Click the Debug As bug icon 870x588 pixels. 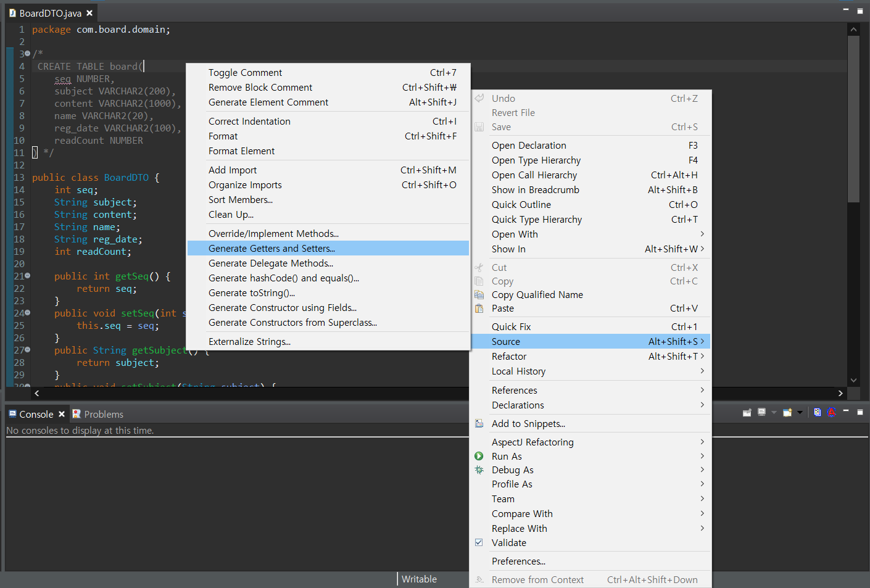point(479,470)
